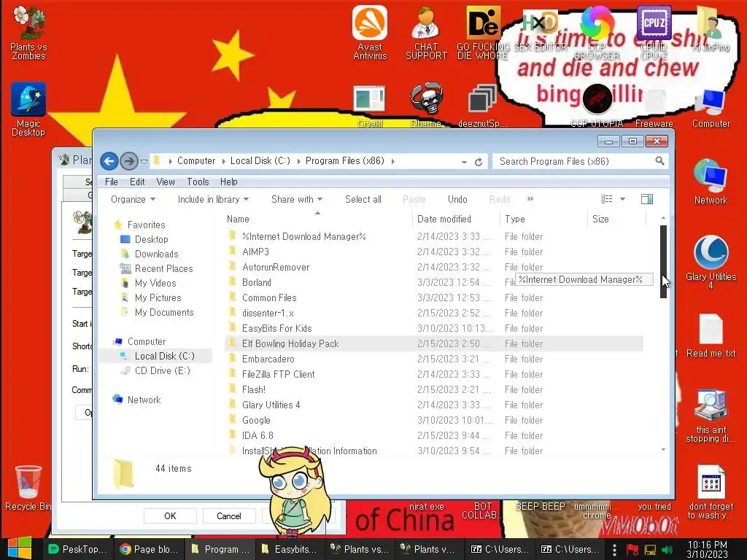Viewport: 747px width, 560px height.
Task: Click Cancel in the Plants properties dialog
Action: (x=228, y=516)
